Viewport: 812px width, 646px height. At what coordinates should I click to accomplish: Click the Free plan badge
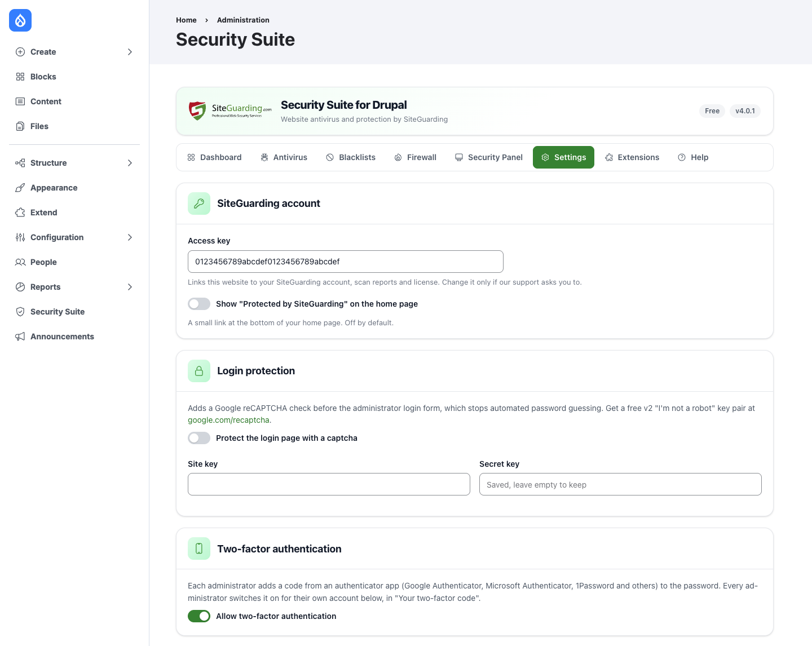click(712, 111)
